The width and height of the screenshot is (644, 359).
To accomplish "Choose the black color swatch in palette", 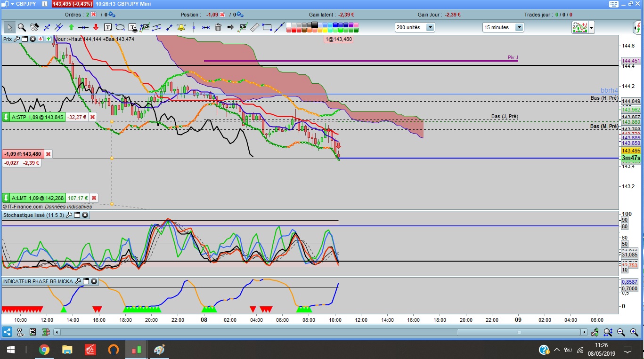I will pos(314,25).
